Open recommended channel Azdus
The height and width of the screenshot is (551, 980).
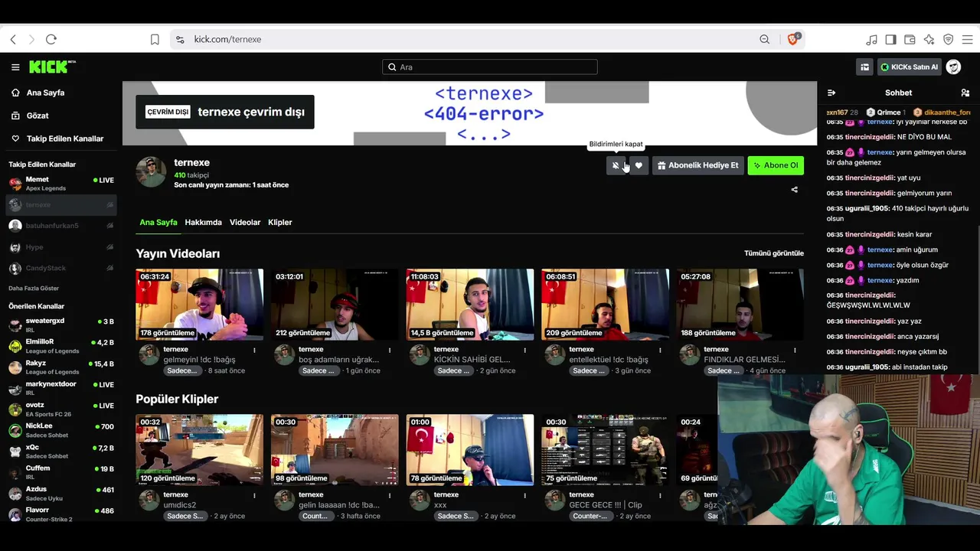[61, 494]
